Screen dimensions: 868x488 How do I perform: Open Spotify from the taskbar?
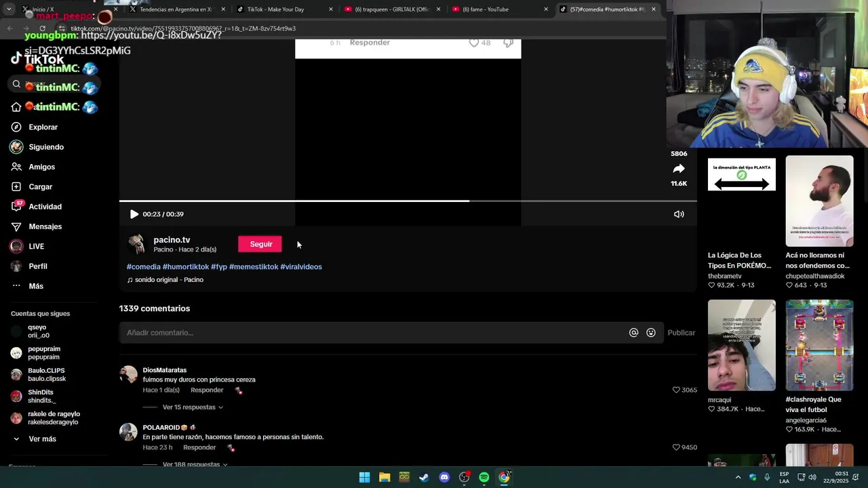click(x=484, y=477)
